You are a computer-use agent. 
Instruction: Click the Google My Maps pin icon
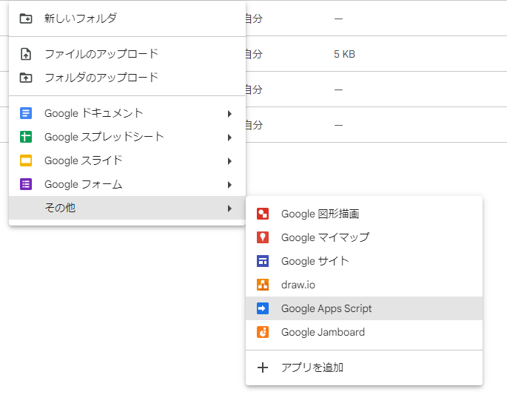tap(263, 237)
